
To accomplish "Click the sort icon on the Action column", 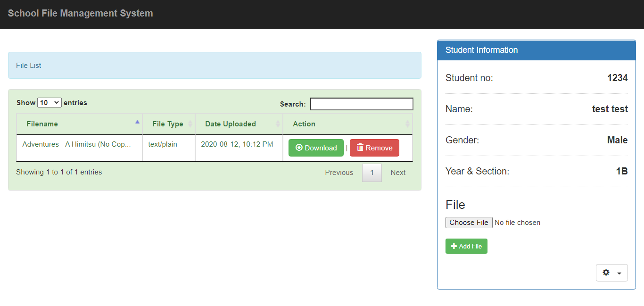I will 408,124.
